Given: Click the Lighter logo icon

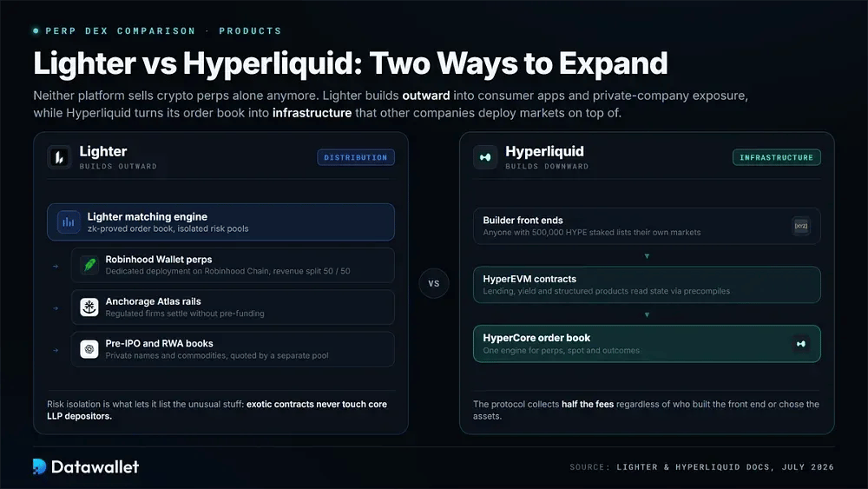Looking at the screenshot, I should (x=59, y=157).
